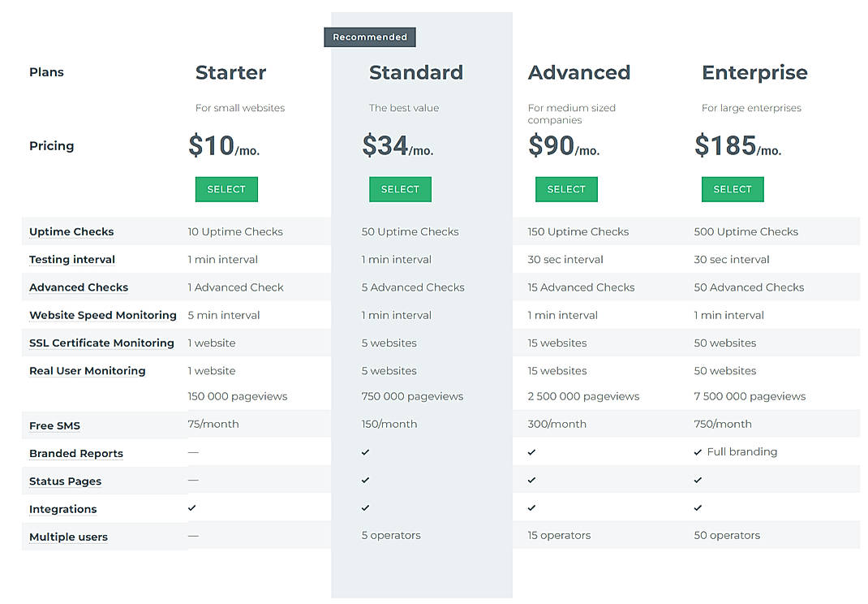This screenshot has width=868, height=604.
Task: Click the Integrations checkmark under Enterprise
Action: pyautogui.click(x=698, y=507)
